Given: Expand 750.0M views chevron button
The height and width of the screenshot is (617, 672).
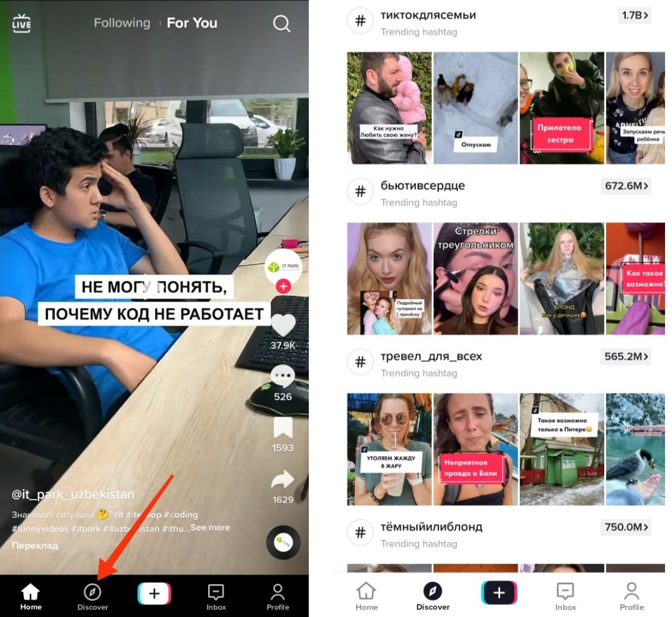Looking at the screenshot, I should click(626, 527).
